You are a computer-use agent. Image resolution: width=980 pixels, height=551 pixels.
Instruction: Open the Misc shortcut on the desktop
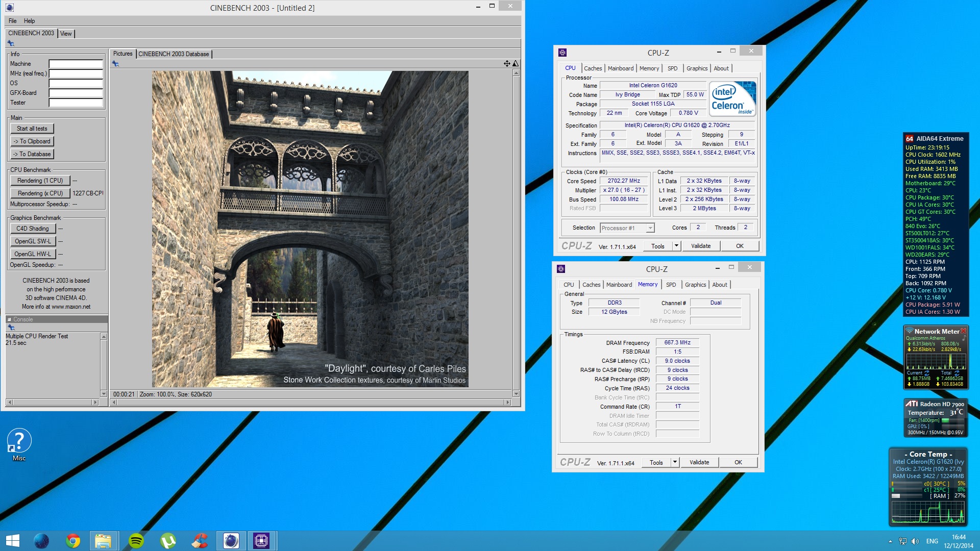(x=19, y=444)
